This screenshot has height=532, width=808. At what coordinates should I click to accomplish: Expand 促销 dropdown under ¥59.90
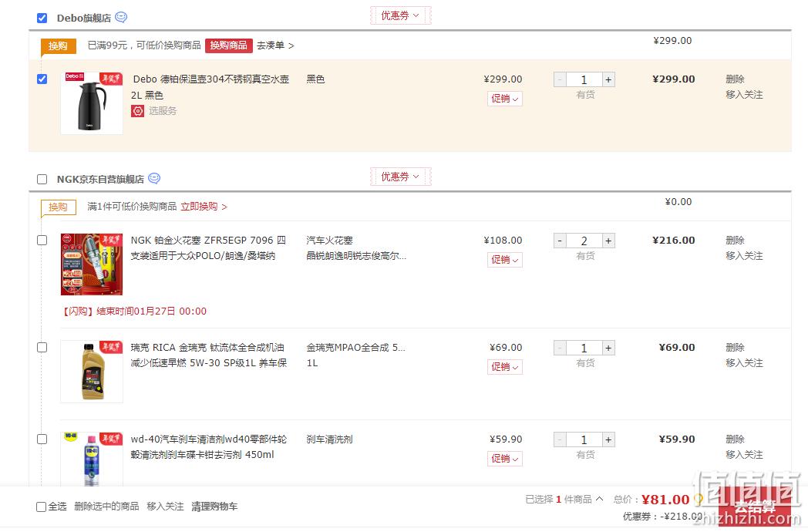pos(505,459)
